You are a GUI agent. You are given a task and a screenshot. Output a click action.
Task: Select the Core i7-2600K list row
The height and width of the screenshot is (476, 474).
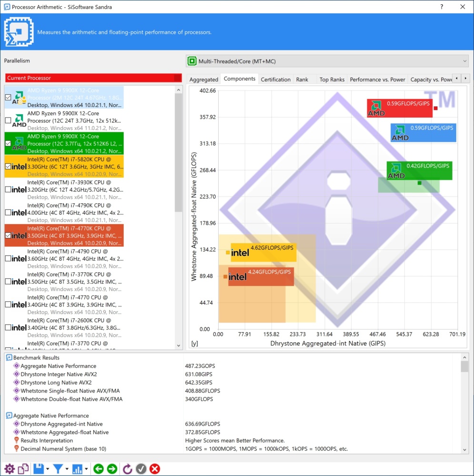click(64, 327)
